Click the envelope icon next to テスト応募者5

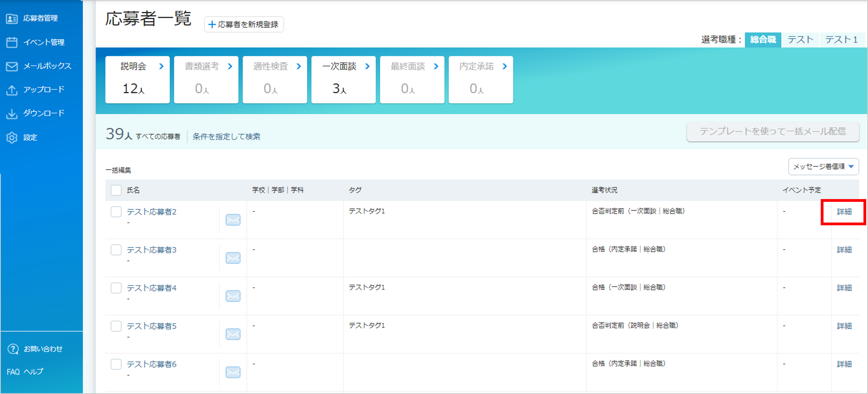pos(233,334)
